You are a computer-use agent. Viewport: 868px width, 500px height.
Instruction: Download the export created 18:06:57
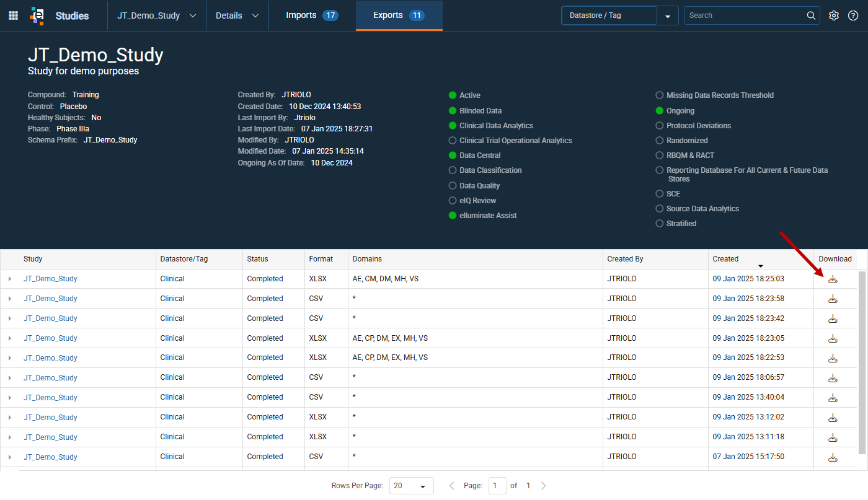pyautogui.click(x=833, y=378)
